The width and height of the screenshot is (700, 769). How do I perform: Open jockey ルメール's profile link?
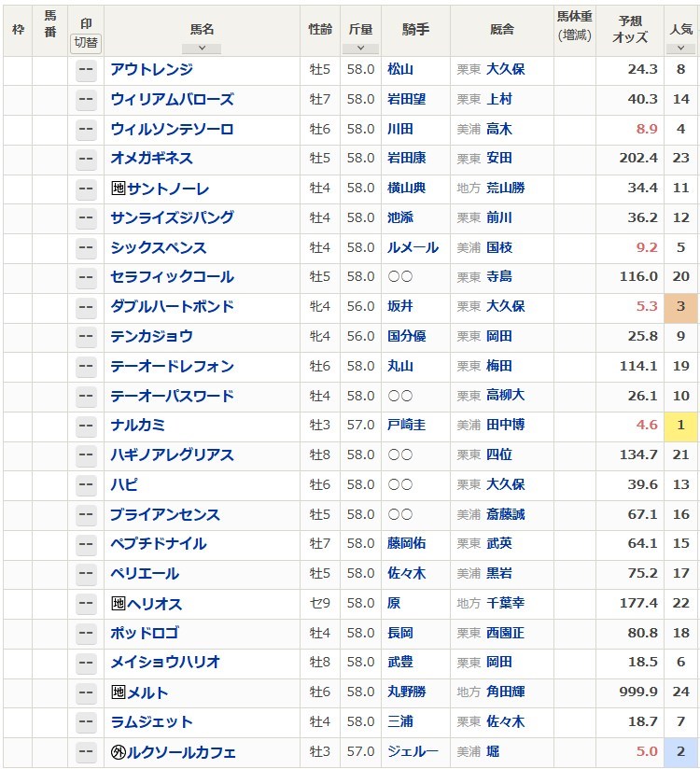tap(408, 247)
